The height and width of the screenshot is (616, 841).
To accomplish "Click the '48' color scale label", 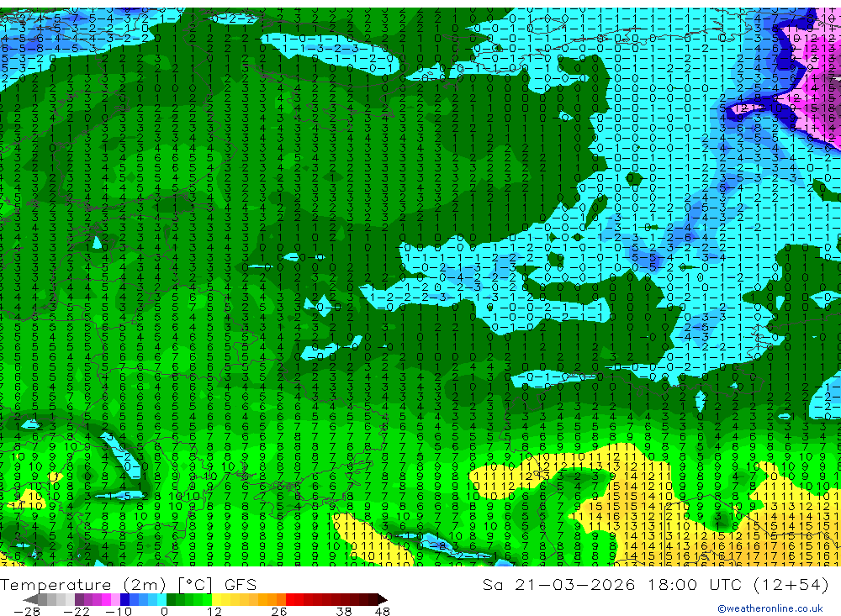I will click(382, 611).
